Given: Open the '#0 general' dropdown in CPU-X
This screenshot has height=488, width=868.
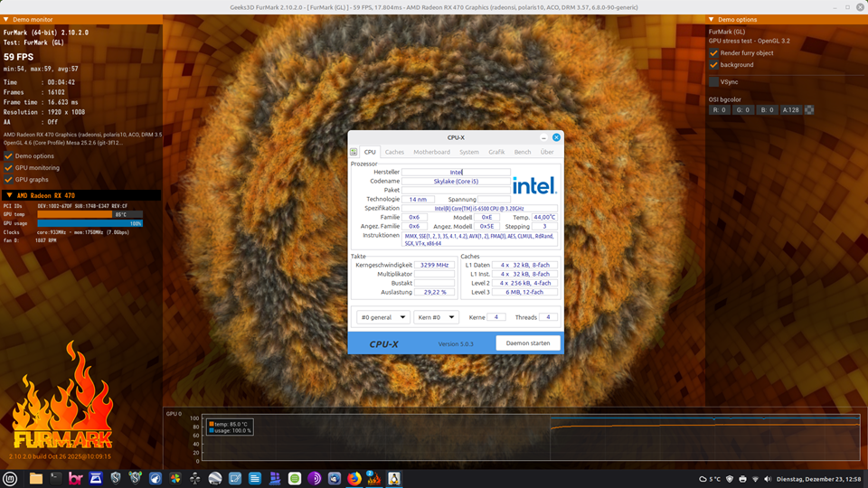Looking at the screenshot, I should point(382,317).
